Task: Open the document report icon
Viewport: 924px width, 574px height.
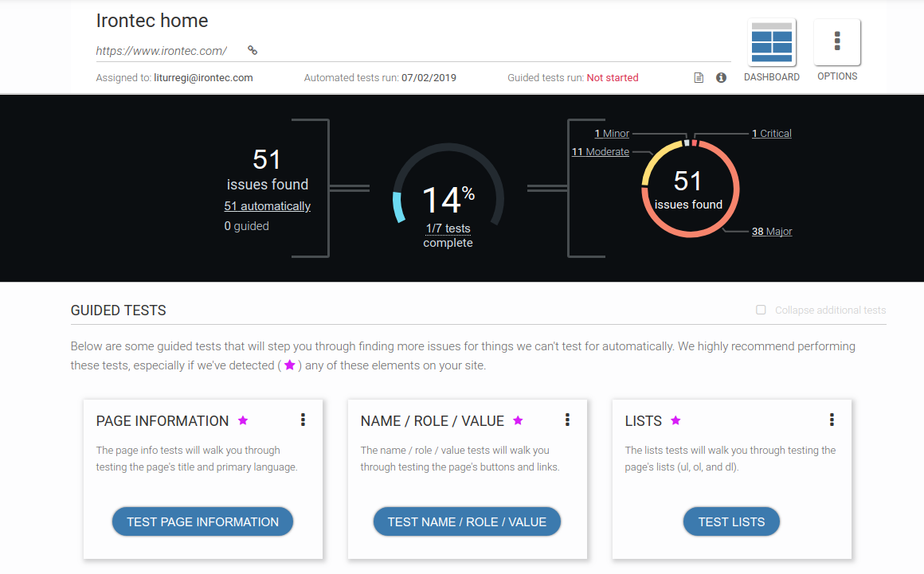Action: (x=699, y=78)
